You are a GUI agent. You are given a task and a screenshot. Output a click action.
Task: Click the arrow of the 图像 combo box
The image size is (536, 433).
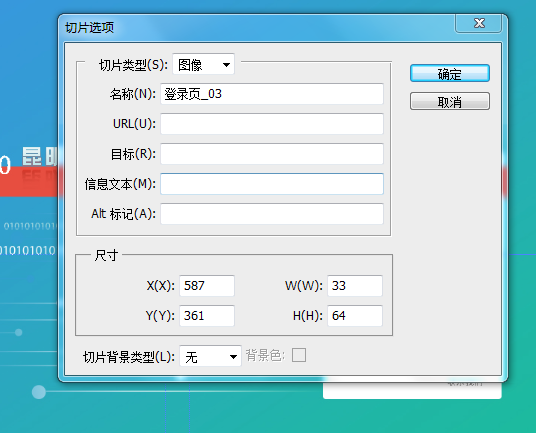(x=226, y=65)
